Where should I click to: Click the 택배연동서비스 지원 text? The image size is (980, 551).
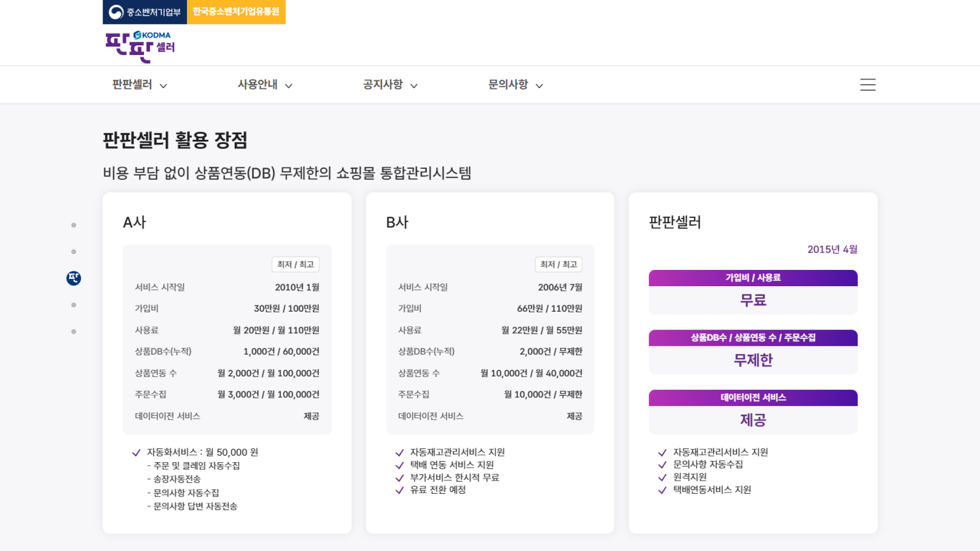(x=712, y=490)
